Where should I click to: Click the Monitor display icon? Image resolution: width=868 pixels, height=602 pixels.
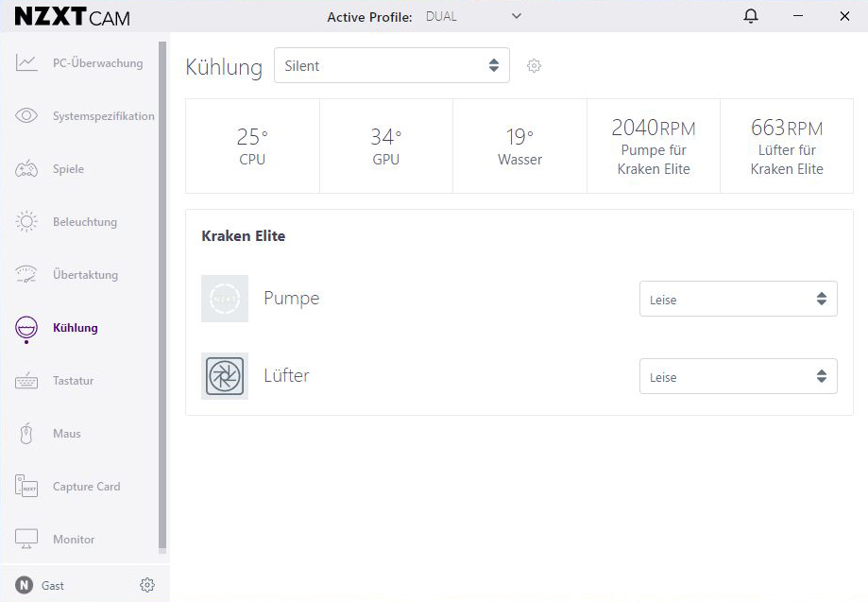click(26, 540)
